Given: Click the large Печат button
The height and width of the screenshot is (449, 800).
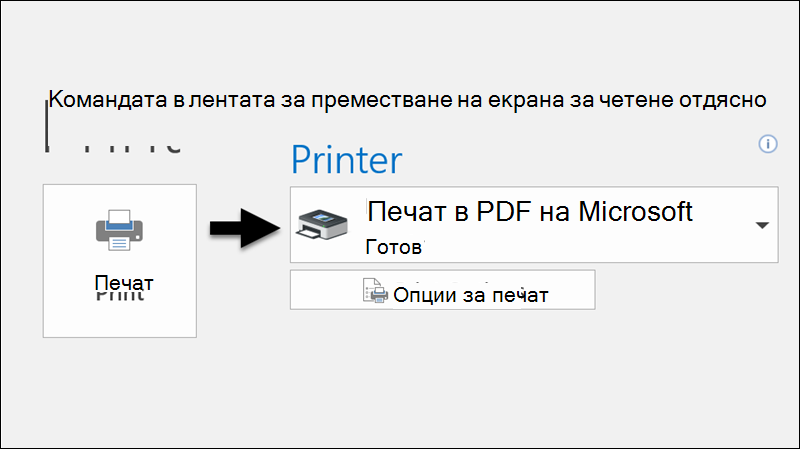Looking at the screenshot, I should [119, 261].
